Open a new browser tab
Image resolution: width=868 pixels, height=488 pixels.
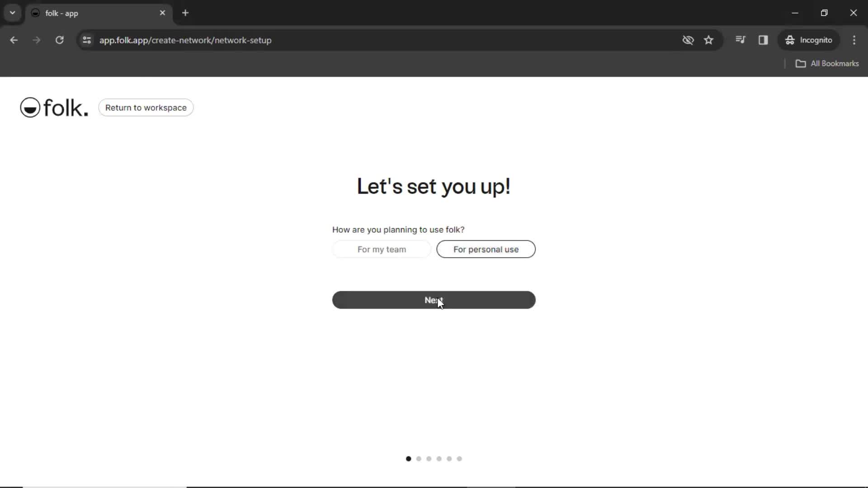click(185, 13)
